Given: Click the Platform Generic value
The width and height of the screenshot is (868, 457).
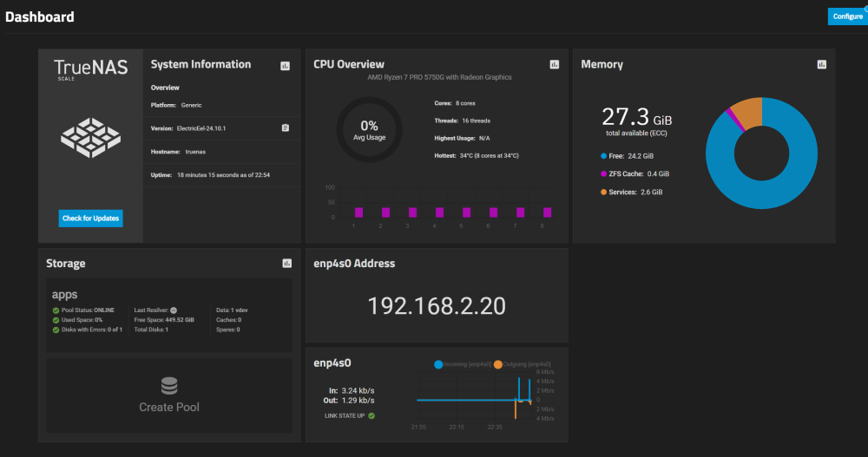Looking at the screenshot, I should tap(192, 105).
